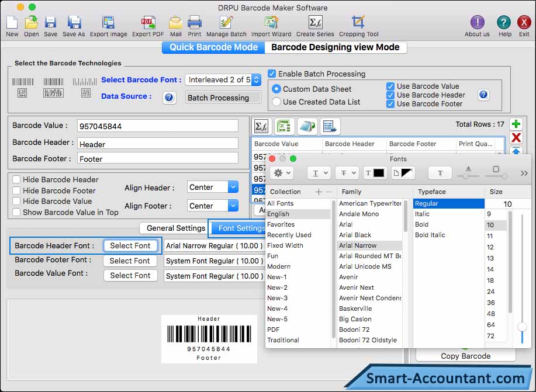This screenshot has height=392, width=536.
Task: Open the Fonts panel gear actions menu
Action: pos(282,173)
